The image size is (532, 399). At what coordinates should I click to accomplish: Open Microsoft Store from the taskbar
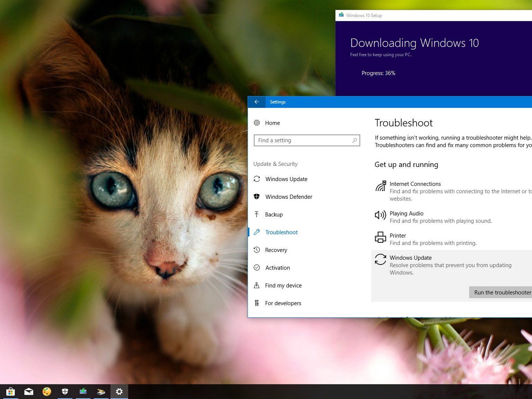pos(11,392)
